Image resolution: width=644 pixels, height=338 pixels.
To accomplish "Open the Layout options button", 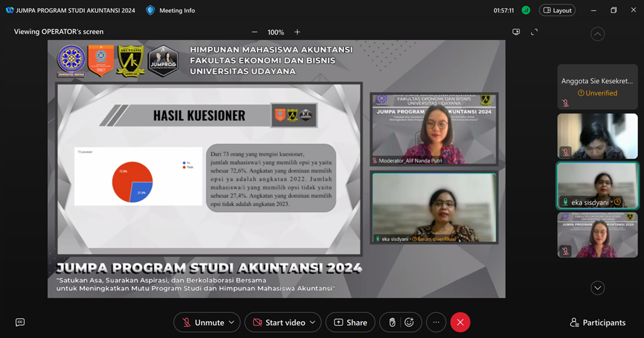I will [x=558, y=10].
